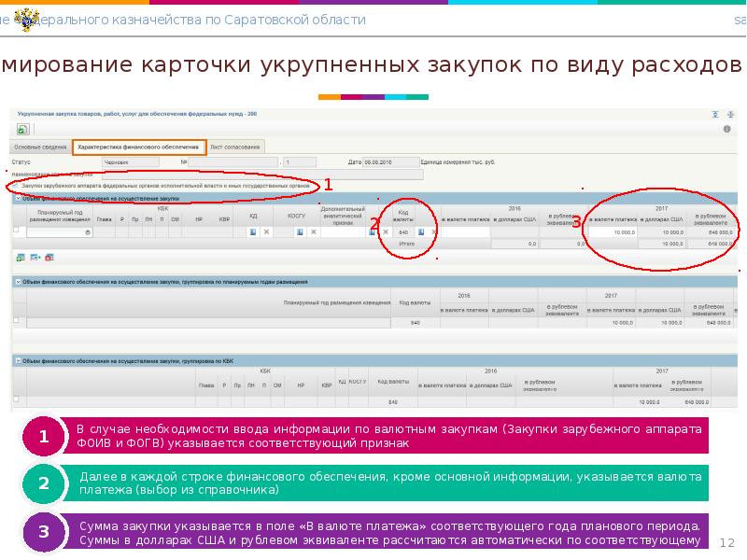
Task: Collapse the группировка по КБК section
Action: [x=16, y=359]
